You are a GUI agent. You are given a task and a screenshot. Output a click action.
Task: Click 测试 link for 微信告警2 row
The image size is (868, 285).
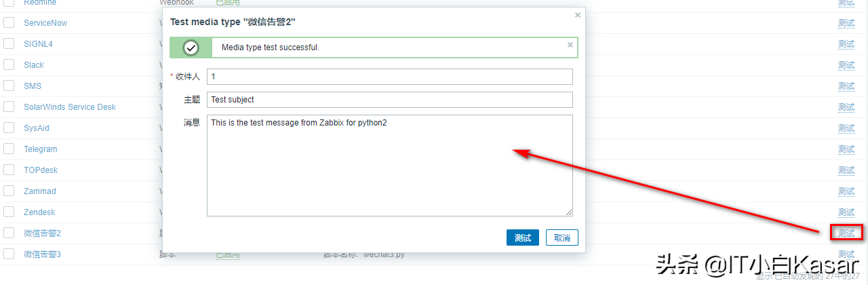pyautogui.click(x=846, y=233)
